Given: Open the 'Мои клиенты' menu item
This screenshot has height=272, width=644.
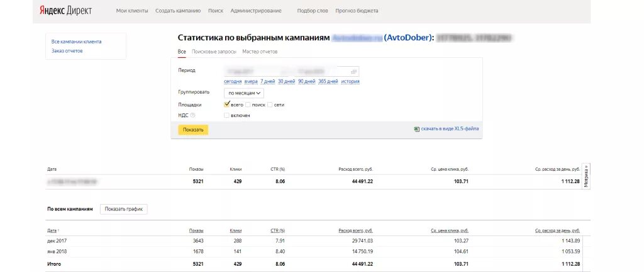Looking at the screenshot, I should click(131, 11).
